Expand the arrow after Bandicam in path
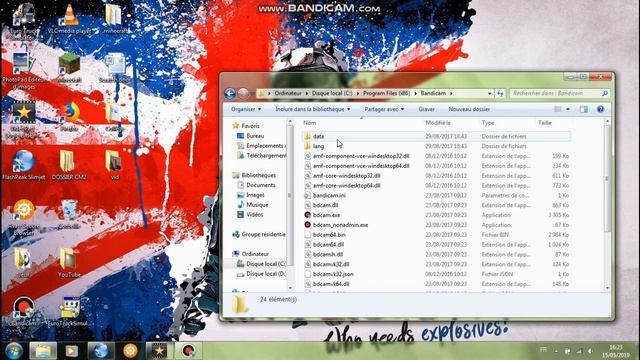The image size is (640, 360). click(451, 93)
